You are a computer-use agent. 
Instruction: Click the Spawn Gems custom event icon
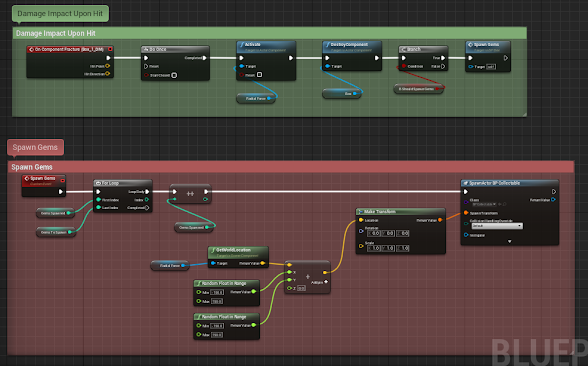tap(27, 178)
